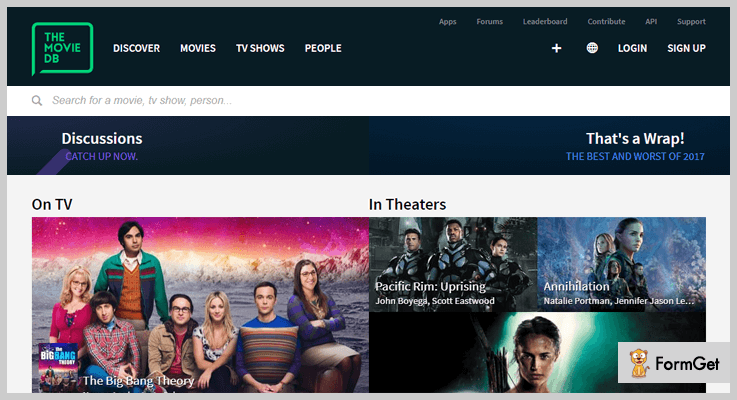Open the Apps link
737x400 pixels.
tap(447, 22)
